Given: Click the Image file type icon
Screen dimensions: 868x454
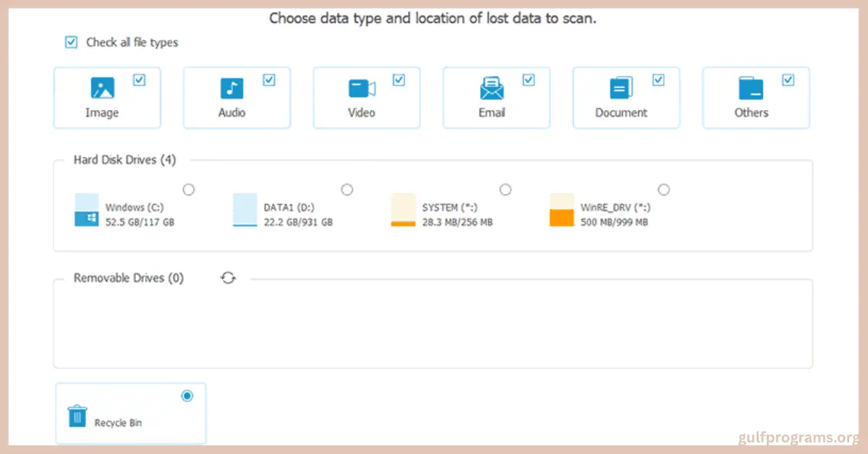Looking at the screenshot, I should click(102, 88).
